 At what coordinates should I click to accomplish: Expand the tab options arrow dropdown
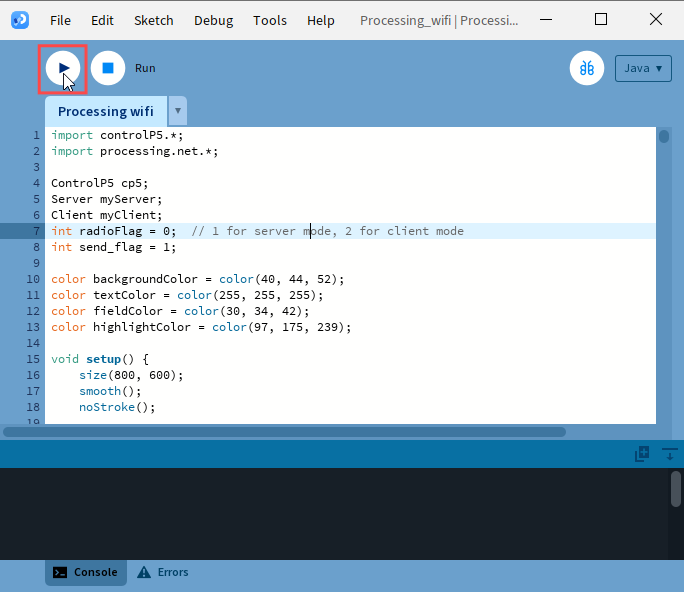pyautogui.click(x=178, y=111)
